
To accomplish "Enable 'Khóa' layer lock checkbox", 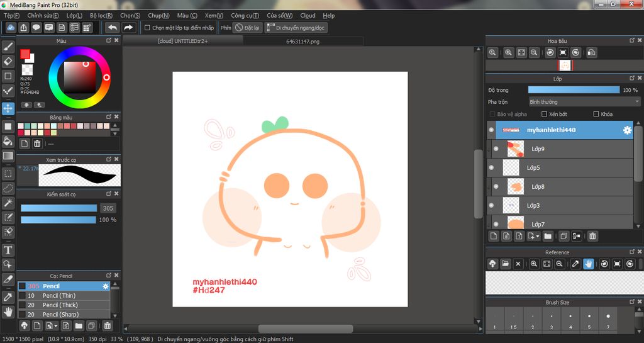I will [x=596, y=114].
